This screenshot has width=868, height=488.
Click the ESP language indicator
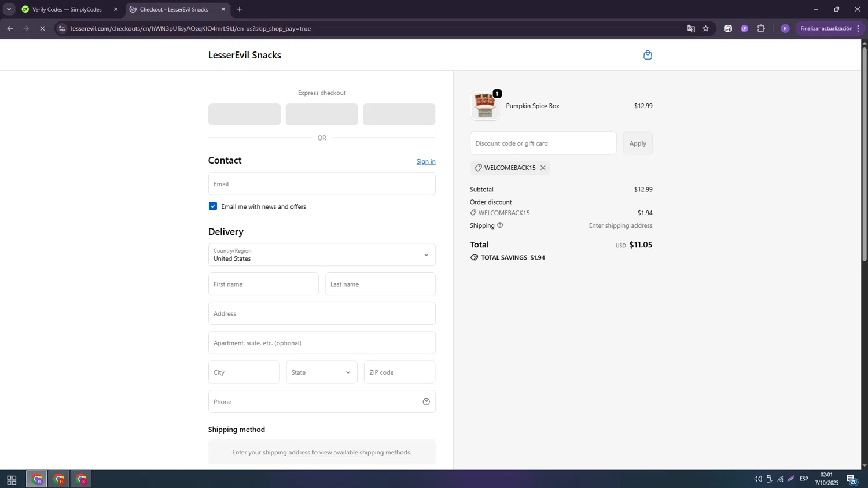tap(804, 479)
